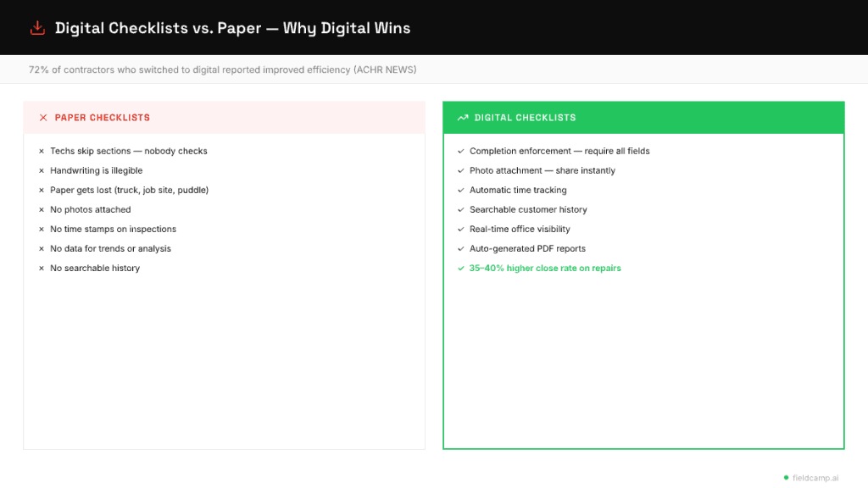The image size is (868, 488).
Task: Click the × marker beside 'No searchable history'
Action: click(41, 268)
